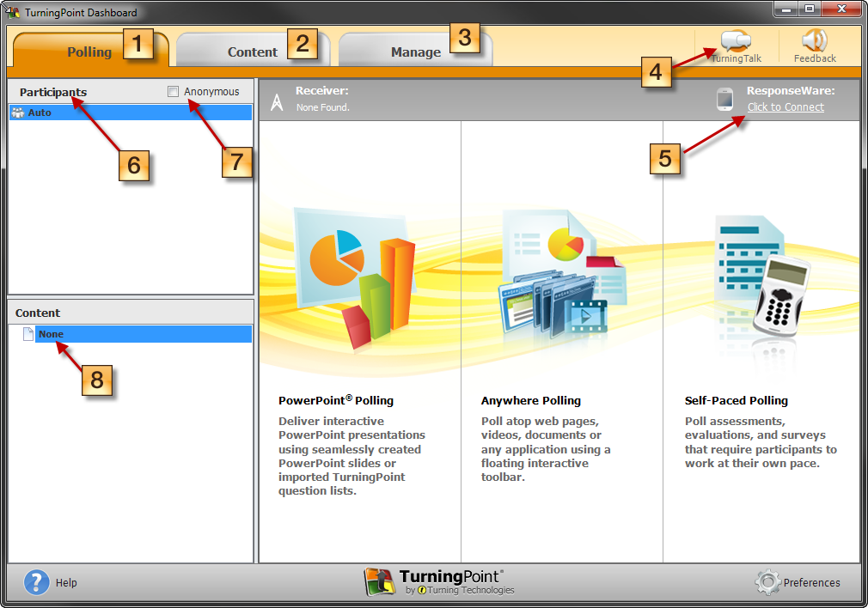
Task: Click 'Poll assessments, evaluations' description
Action: coord(761,442)
